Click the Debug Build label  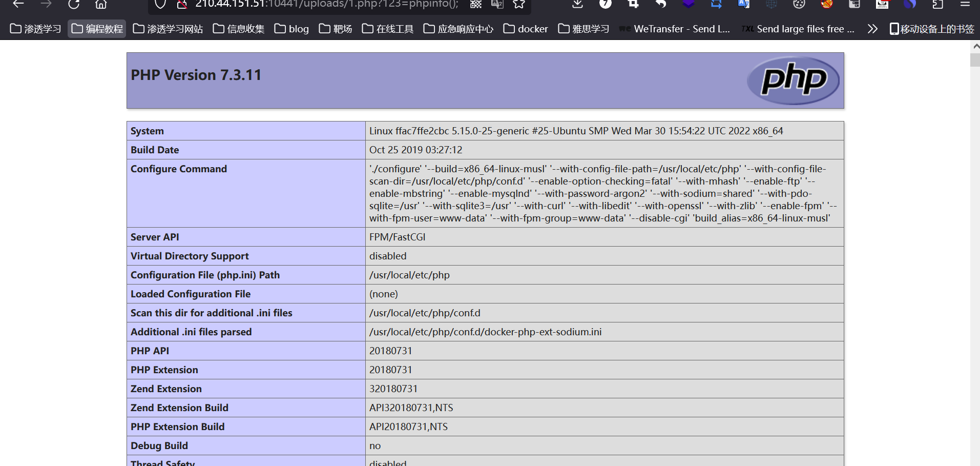coord(159,445)
